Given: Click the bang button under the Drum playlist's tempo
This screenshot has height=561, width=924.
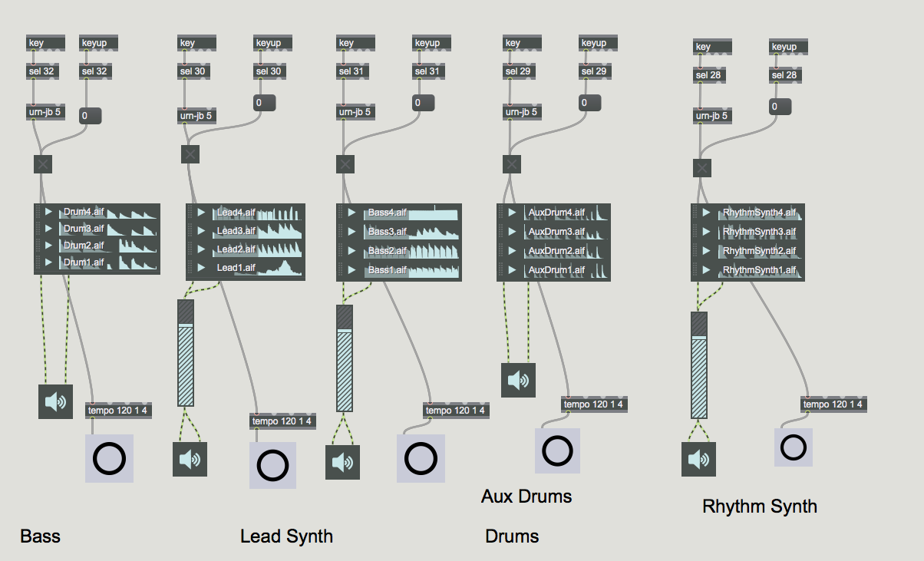Looking at the screenshot, I should tap(109, 459).
